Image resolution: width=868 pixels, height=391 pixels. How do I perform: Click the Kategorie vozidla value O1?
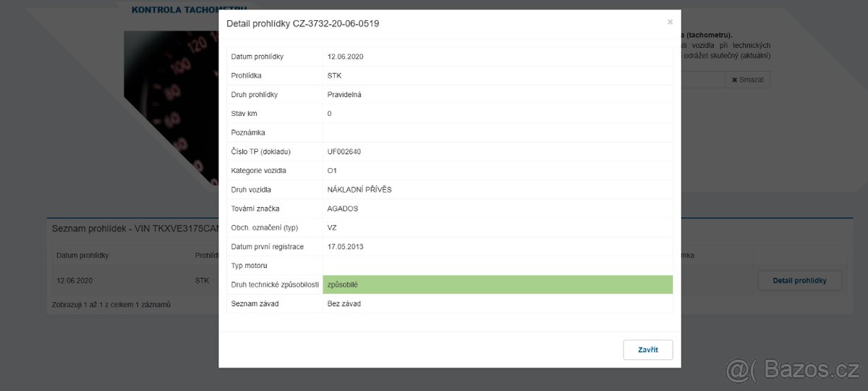pyautogui.click(x=332, y=171)
